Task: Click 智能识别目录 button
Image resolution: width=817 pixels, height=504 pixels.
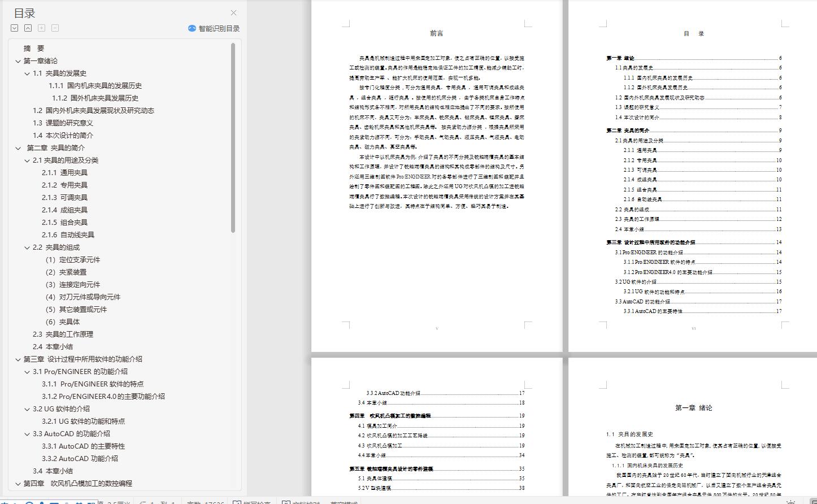Action: (x=214, y=28)
